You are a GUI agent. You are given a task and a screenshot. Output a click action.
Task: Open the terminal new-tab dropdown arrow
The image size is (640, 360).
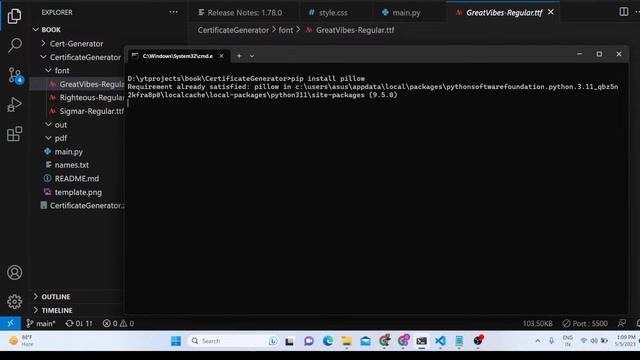[252, 56]
